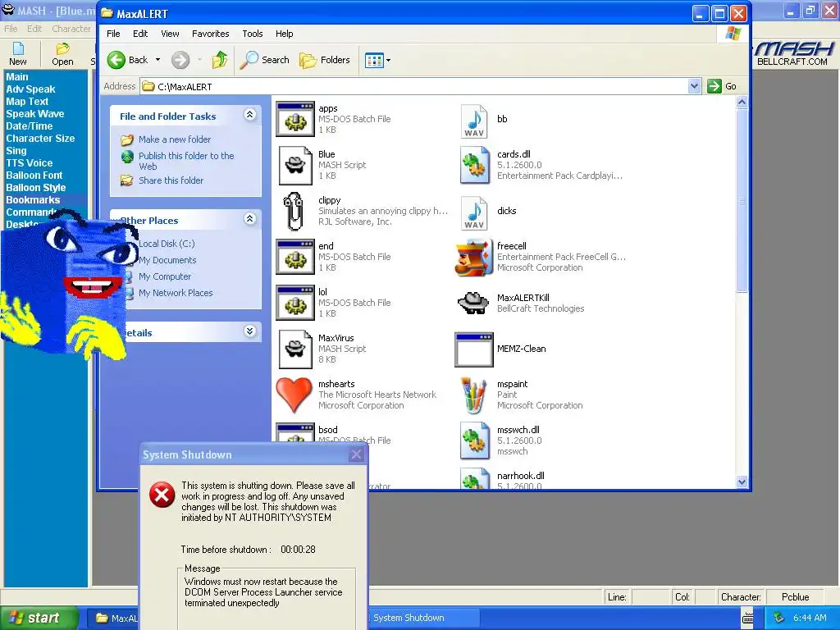Open the freecell king icon
Image resolution: width=840 pixels, height=630 pixels.
click(x=473, y=257)
